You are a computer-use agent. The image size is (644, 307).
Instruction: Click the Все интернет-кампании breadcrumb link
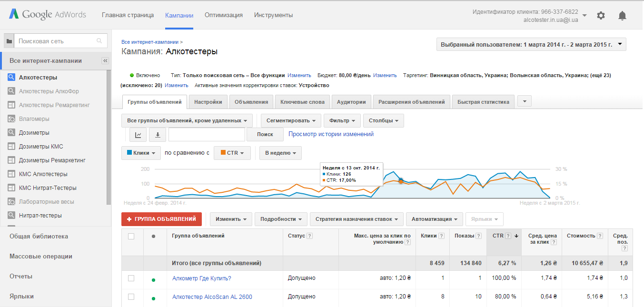point(150,42)
